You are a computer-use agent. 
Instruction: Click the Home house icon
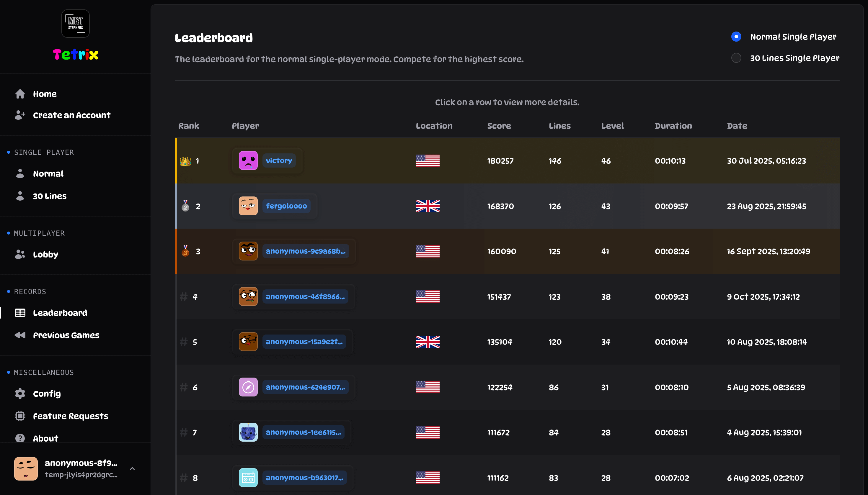[x=20, y=94]
